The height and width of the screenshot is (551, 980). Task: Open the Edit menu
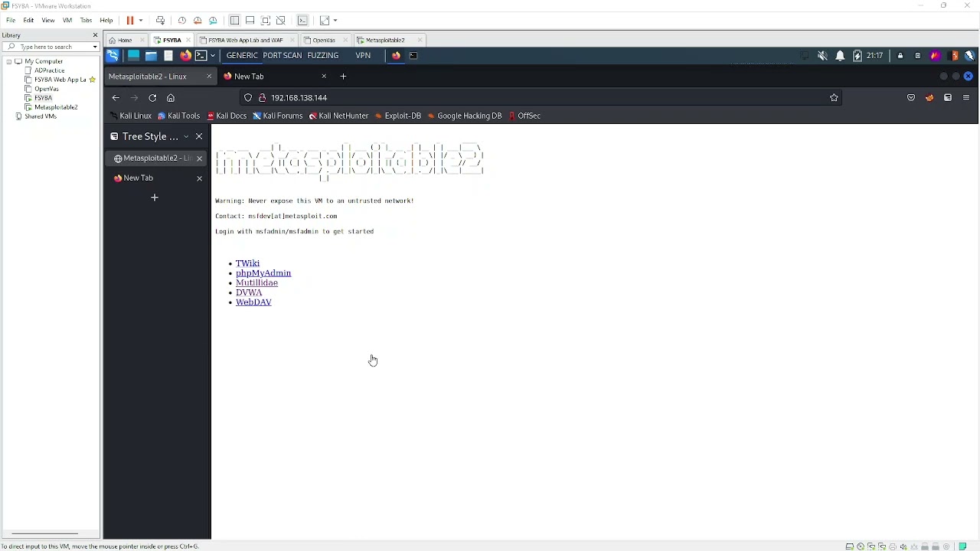click(x=28, y=21)
